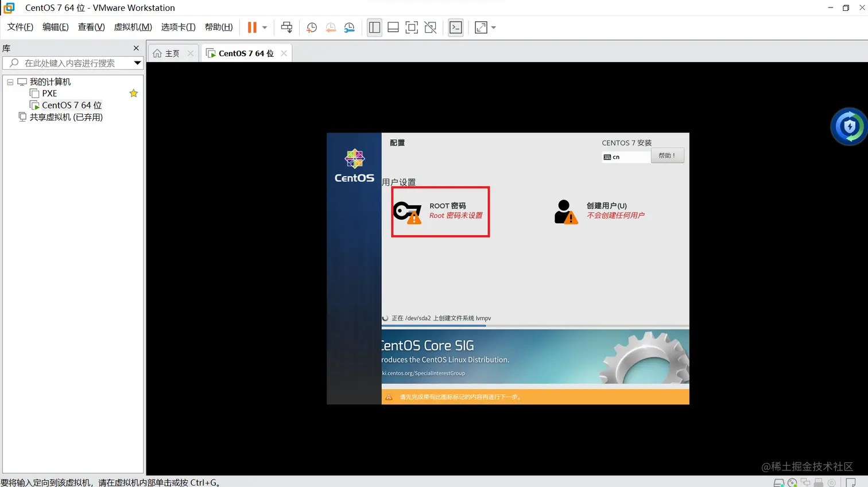This screenshot has width=868, height=487.
Task: Click the floating shield icon at right edge
Action: click(849, 127)
